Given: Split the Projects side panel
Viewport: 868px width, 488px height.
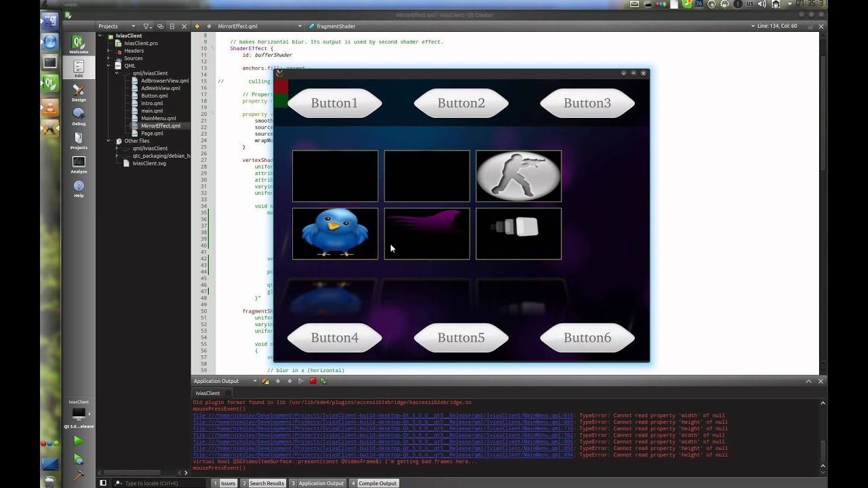Looking at the screenshot, I should pos(172,26).
